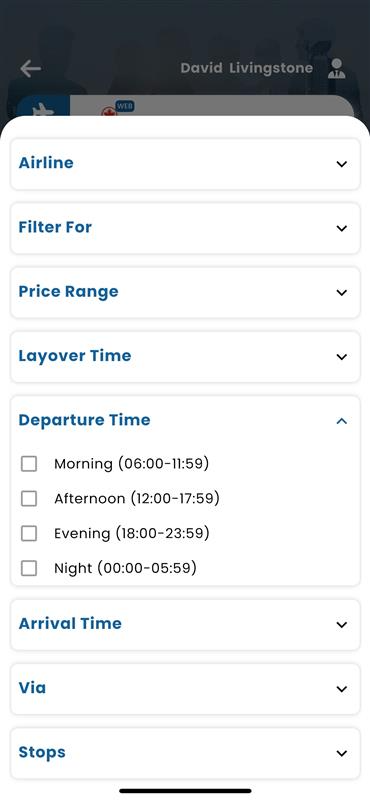Tap the Air Canada maple leaf logo
370x800 pixels.
tap(108, 111)
